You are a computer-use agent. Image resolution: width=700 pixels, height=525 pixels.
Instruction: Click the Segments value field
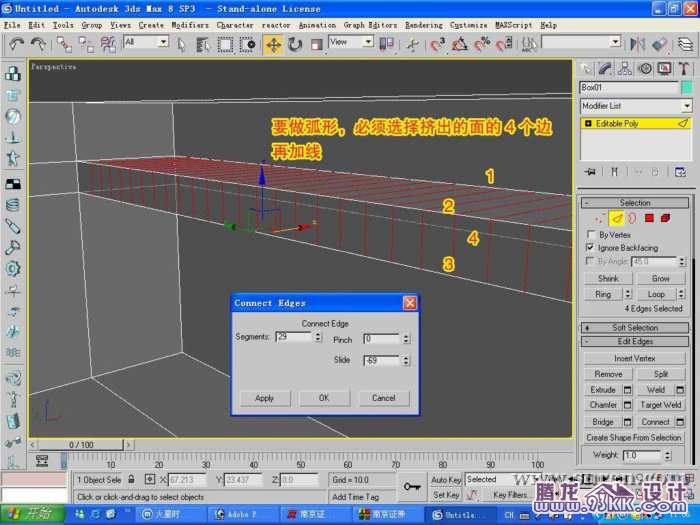click(293, 336)
